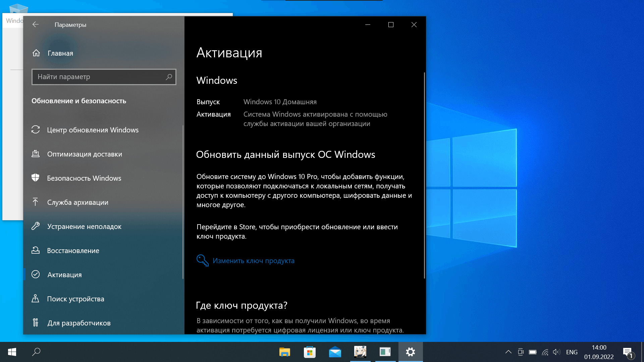Click the content pane vertical scrollbar
The height and width of the screenshot is (362, 644).
click(x=424, y=174)
